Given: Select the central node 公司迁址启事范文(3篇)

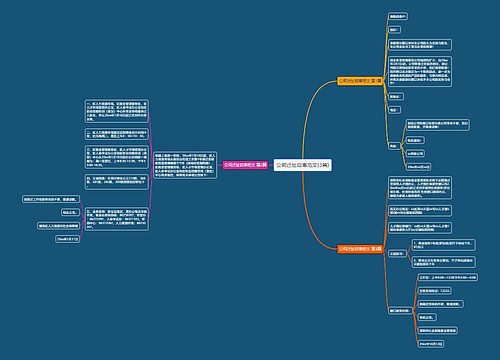Looking at the screenshot, I should point(303,165).
